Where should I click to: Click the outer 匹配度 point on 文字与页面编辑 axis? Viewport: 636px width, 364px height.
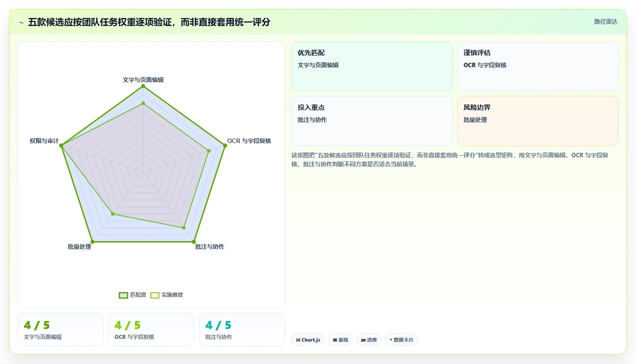(143, 86)
